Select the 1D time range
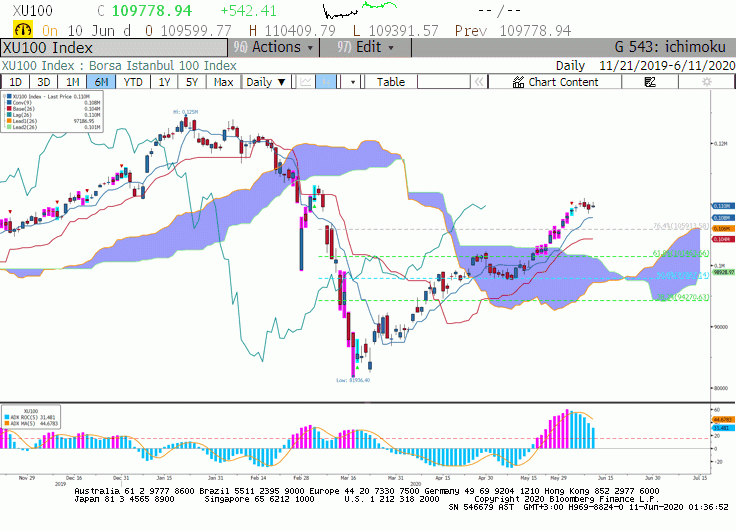Image resolution: width=736 pixels, height=530 pixels. [x=15, y=82]
